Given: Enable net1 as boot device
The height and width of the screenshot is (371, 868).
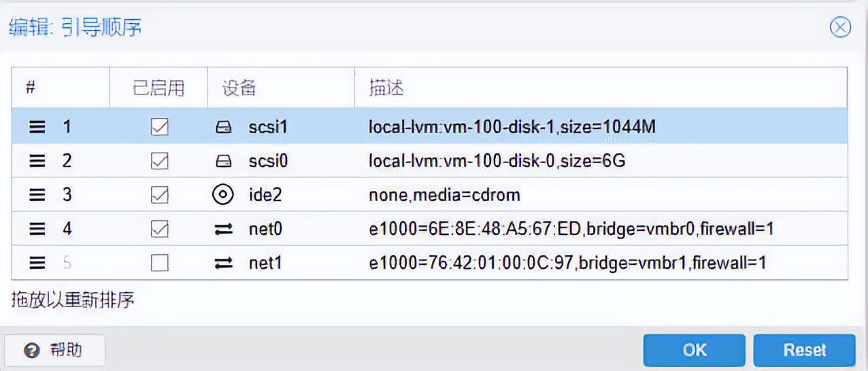Looking at the screenshot, I should coord(159,263).
